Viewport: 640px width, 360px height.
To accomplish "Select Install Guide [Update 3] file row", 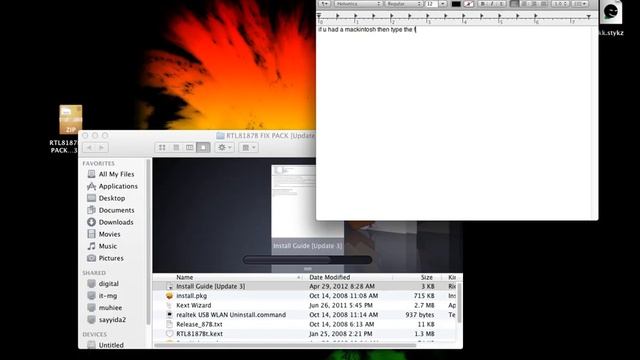I will 305,286.
